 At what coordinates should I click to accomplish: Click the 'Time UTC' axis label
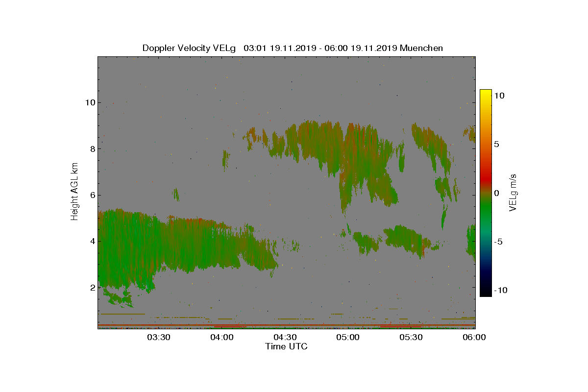coord(287,346)
